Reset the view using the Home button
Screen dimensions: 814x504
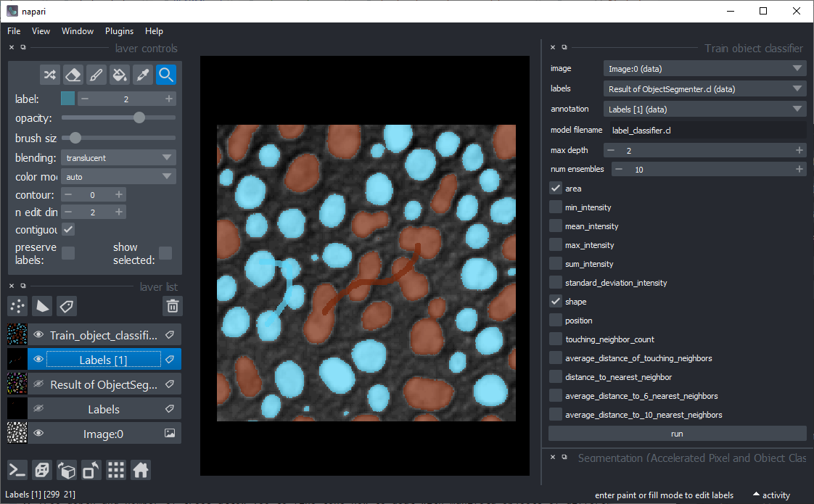pos(140,470)
